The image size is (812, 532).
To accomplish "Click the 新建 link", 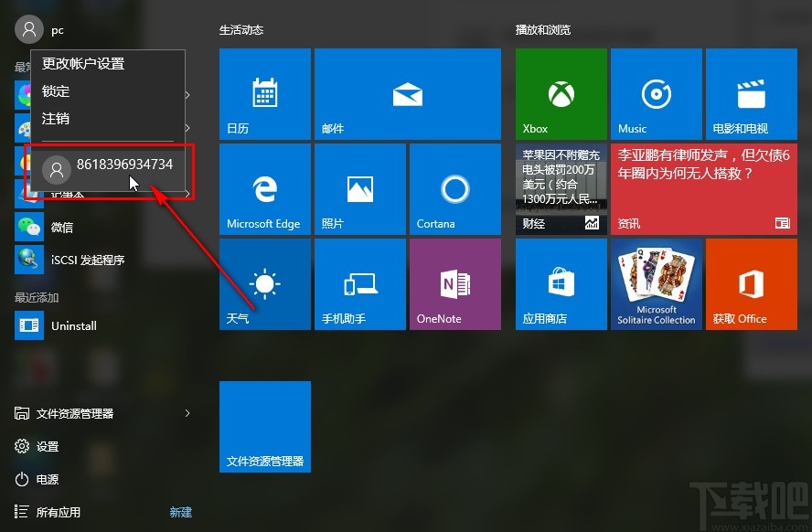I will pyautogui.click(x=180, y=513).
